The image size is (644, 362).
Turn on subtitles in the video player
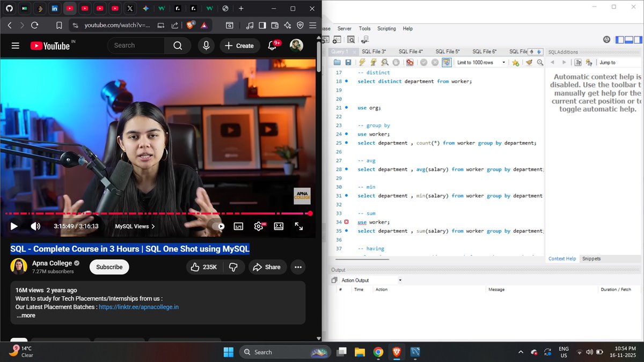coord(239,226)
